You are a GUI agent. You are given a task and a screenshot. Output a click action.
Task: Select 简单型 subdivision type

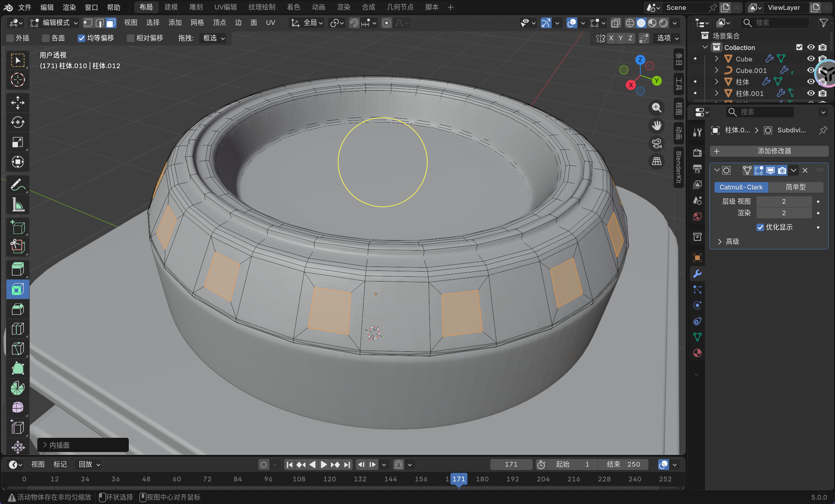coord(795,187)
